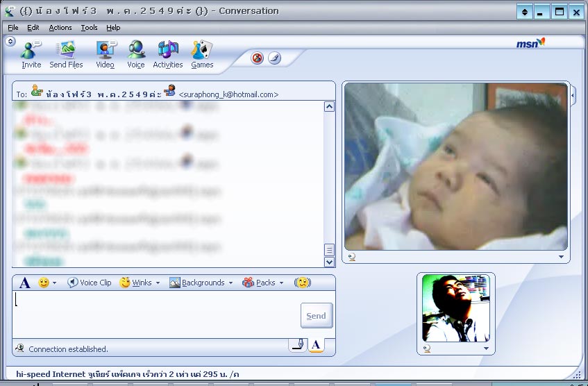
Task: Click the conversation scrollbar down arrow
Action: (329, 262)
